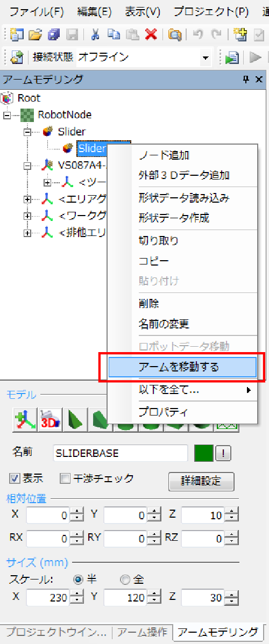The height and width of the screenshot is (644, 269).
Task: Choose アームを移動する from the context menu
Action: point(182,367)
